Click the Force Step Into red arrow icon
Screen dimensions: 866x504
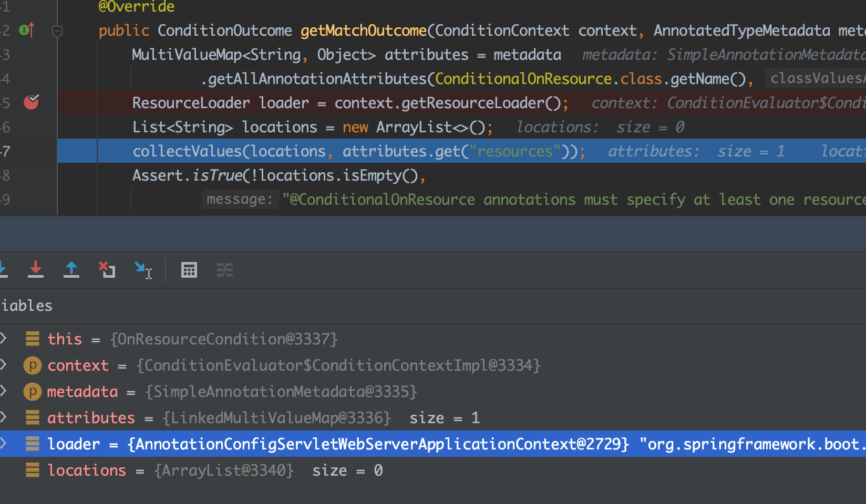tap(36, 269)
